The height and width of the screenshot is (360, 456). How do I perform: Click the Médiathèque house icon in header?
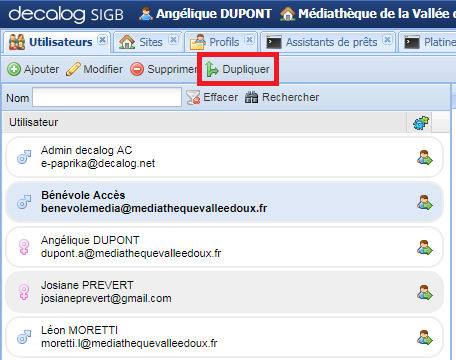click(x=288, y=14)
